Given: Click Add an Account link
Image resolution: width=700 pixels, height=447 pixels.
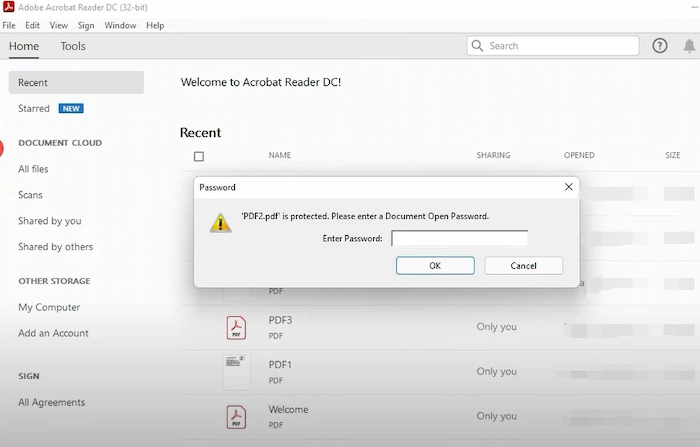Looking at the screenshot, I should (x=53, y=333).
